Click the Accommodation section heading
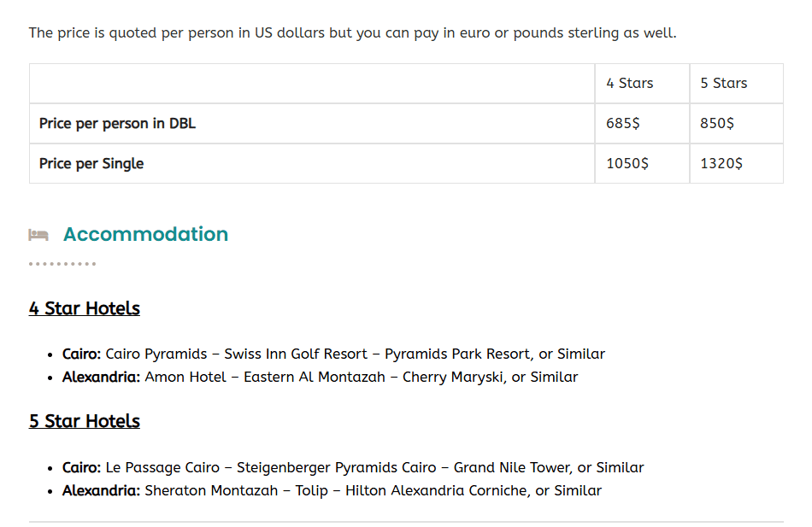The image size is (812, 527). coord(145,234)
